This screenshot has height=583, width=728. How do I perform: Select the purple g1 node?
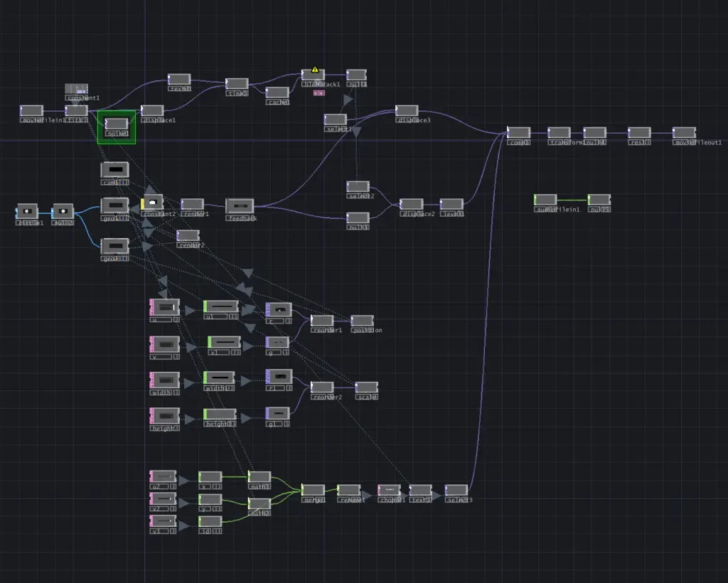point(278,413)
